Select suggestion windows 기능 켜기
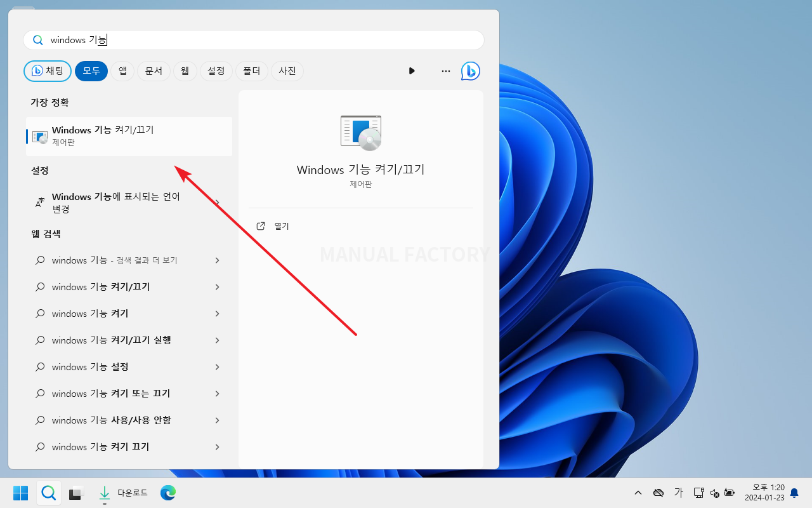This screenshot has width=812, height=508. tap(129, 314)
